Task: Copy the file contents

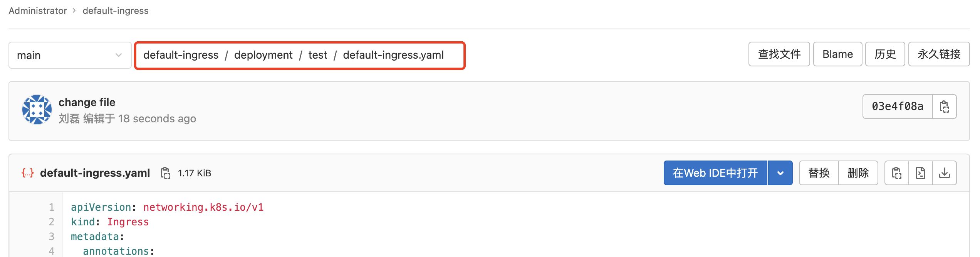Action: pyautogui.click(x=897, y=173)
